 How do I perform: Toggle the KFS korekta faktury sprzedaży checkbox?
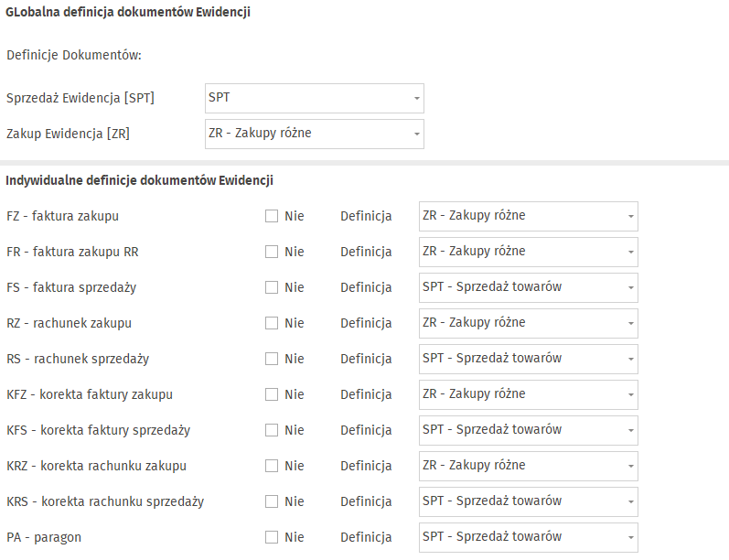[x=272, y=430]
